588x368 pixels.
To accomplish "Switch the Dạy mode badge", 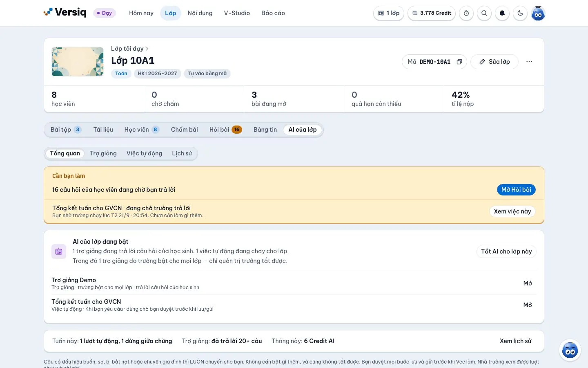I will 105,13.
